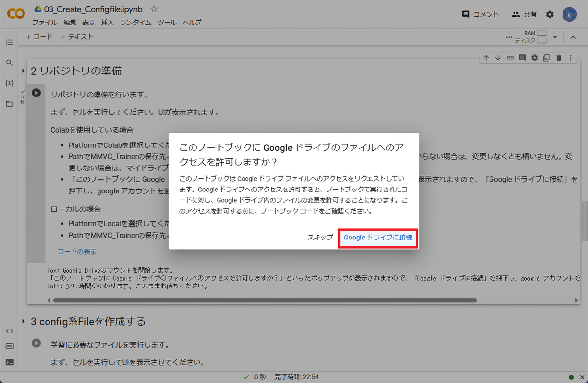Click the 完了時間: 22:54 status text
The width and height of the screenshot is (588, 383).
[296, 377]
